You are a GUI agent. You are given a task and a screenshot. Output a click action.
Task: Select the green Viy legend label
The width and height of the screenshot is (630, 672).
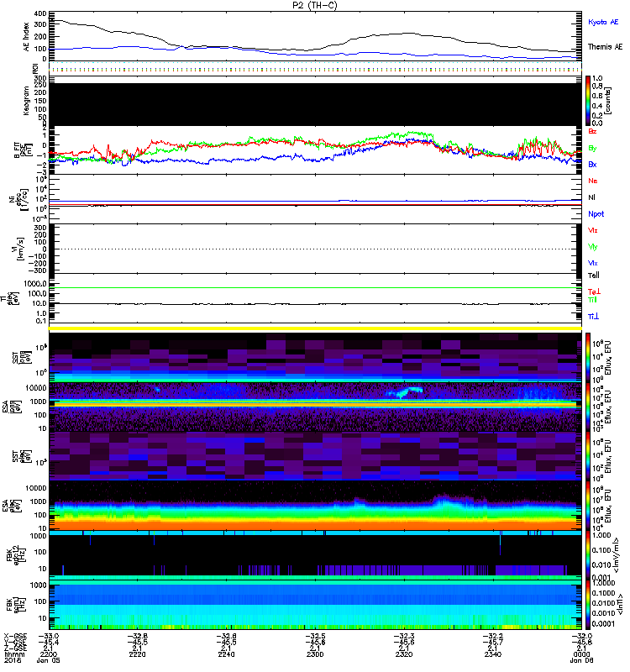pos(592,247)
